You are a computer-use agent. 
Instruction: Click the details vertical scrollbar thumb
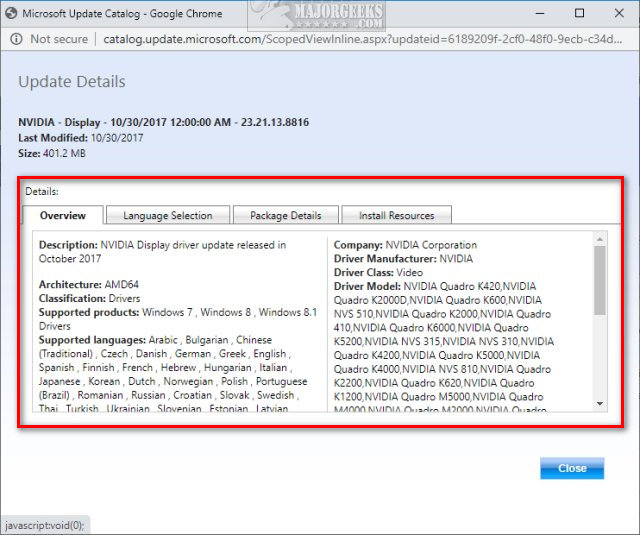click(x=600, y=280)
